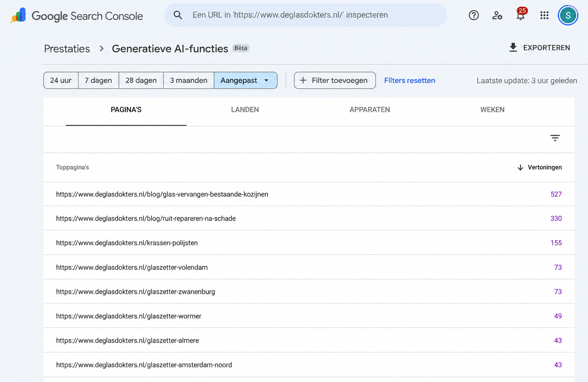Switch to the PAGINA'S tab

click(x=126, y=110)
